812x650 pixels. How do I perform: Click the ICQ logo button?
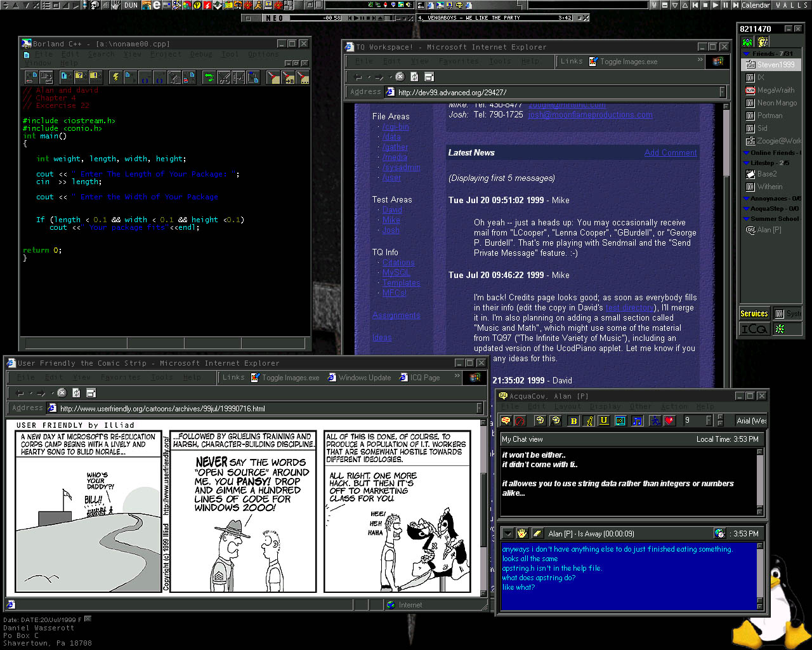pyautogui.click(x=754, y=329)
